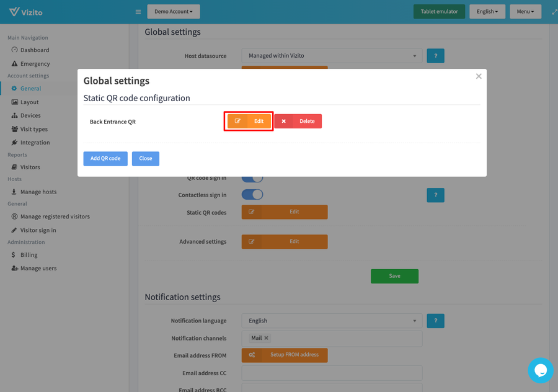Open the Demo Account dropdown

[174, 11]
